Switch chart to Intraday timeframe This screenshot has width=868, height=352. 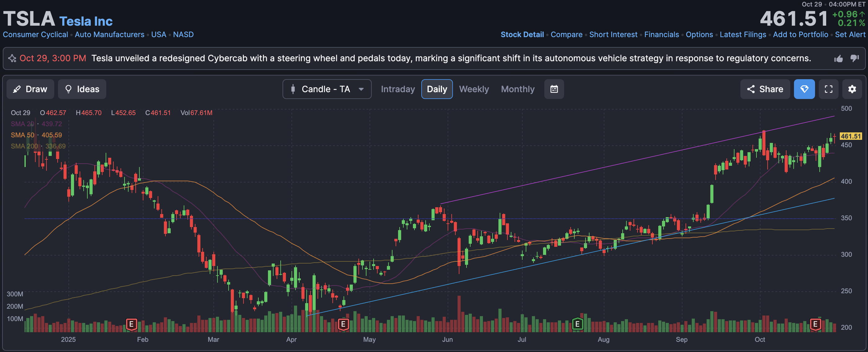[398, 89]
